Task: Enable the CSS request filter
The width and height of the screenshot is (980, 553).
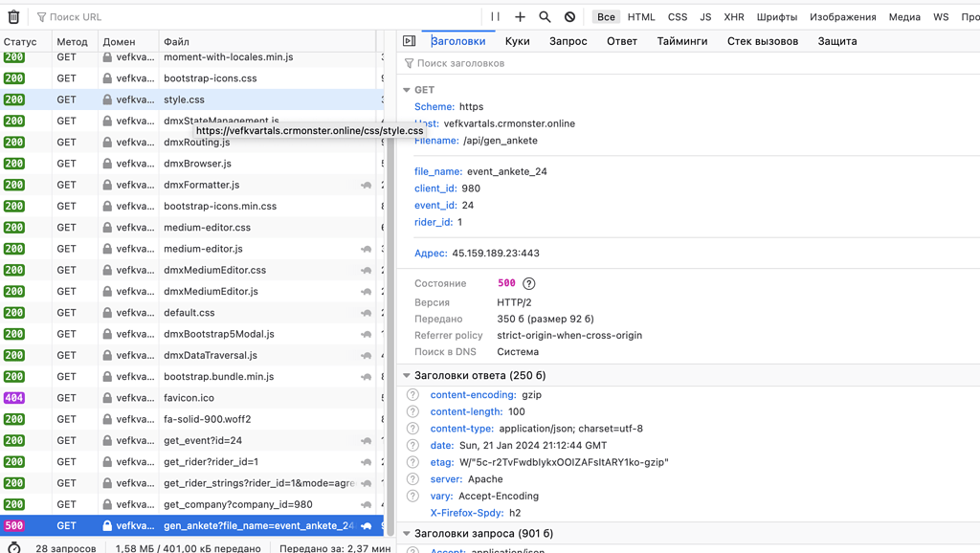Action: coord(677,15)
